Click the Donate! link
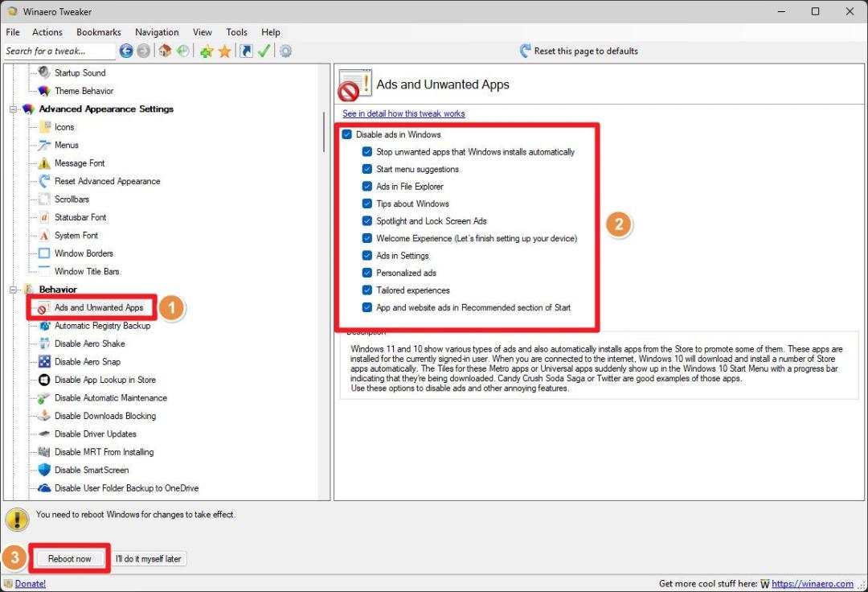Screen dimensions: 868x592 click(31, 584)
